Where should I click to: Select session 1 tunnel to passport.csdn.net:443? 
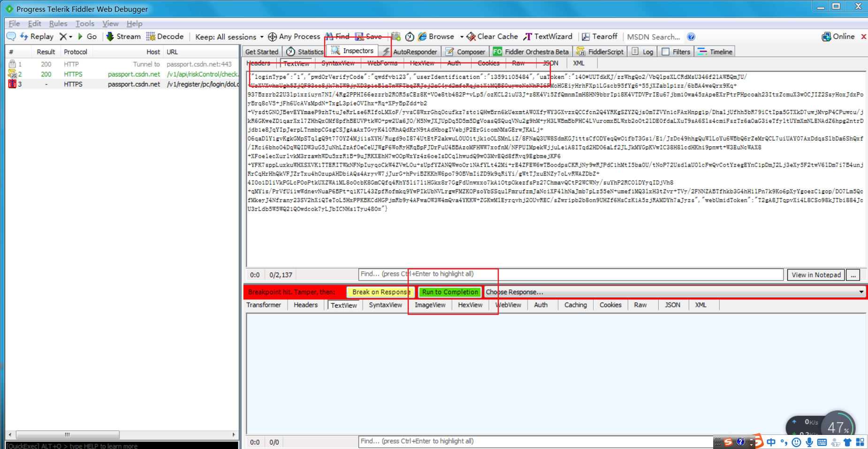pyautogui.click(x=122, y=64)
